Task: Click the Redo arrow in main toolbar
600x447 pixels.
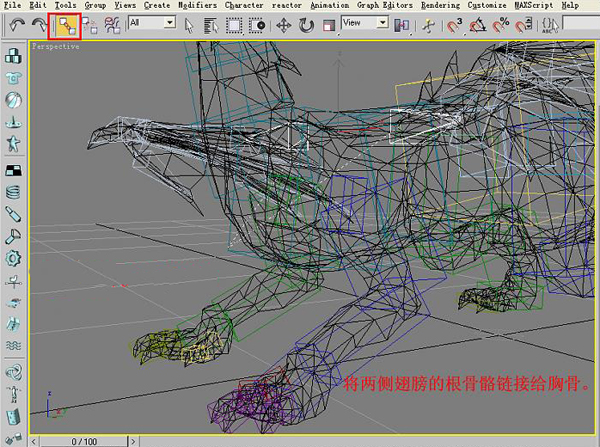Action: [39, 25]
